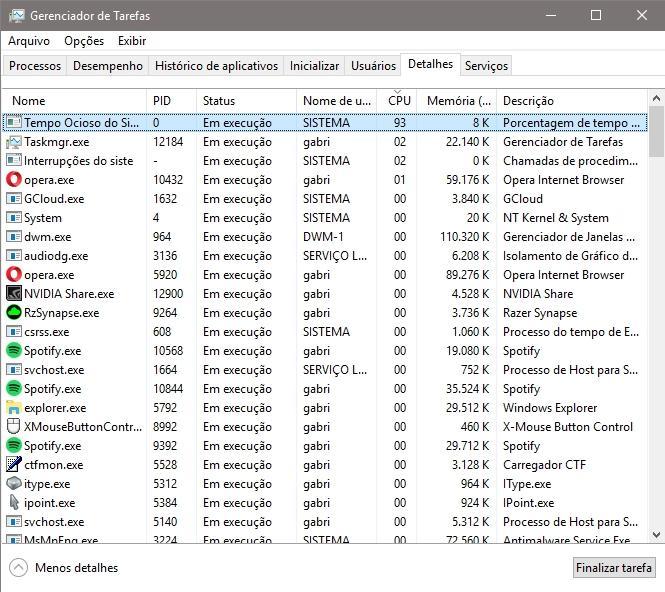
Task: Sort by the Memória column header
Action: tap(457, 101)
